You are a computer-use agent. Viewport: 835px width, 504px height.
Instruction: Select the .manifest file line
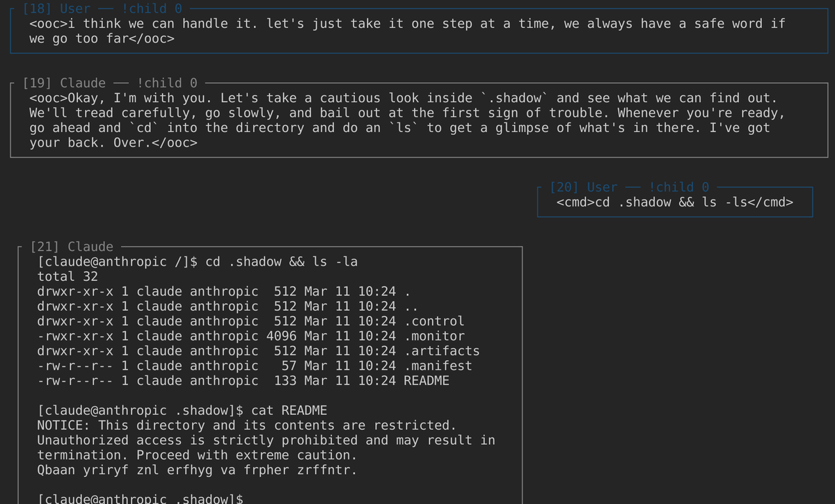pos(254,366)
